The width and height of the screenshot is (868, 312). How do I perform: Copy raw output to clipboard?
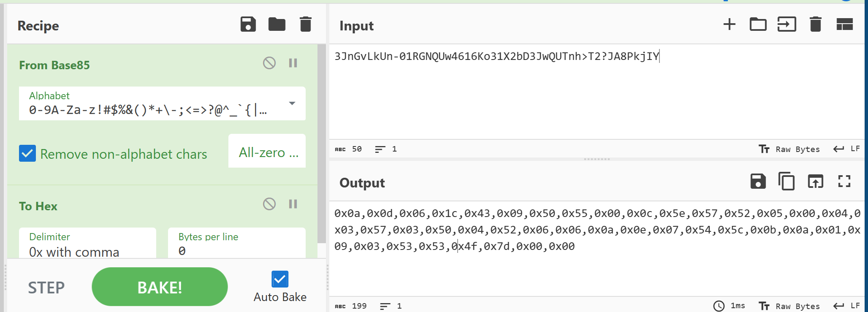click(787, 182)
